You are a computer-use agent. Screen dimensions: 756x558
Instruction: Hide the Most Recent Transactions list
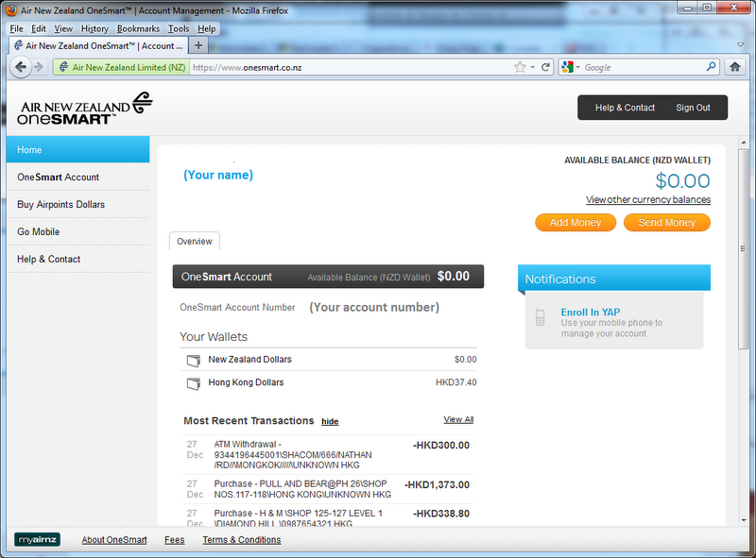[x=329, y=421]
